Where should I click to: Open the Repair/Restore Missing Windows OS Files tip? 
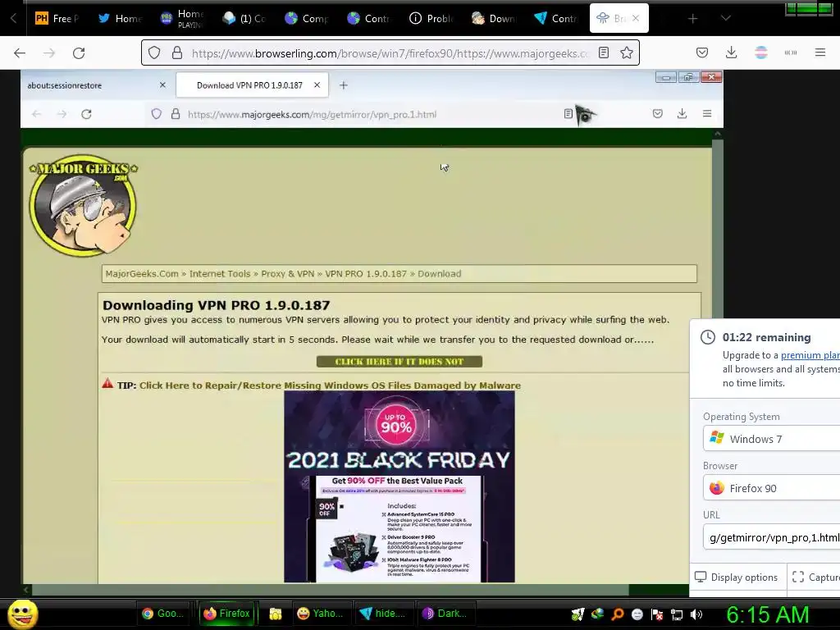[x=330, y=386]
